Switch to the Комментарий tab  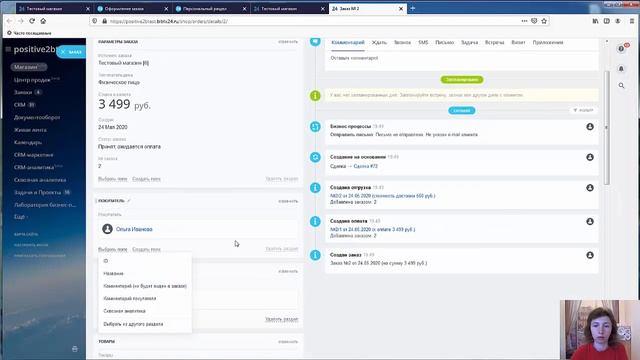click(348, 42)
